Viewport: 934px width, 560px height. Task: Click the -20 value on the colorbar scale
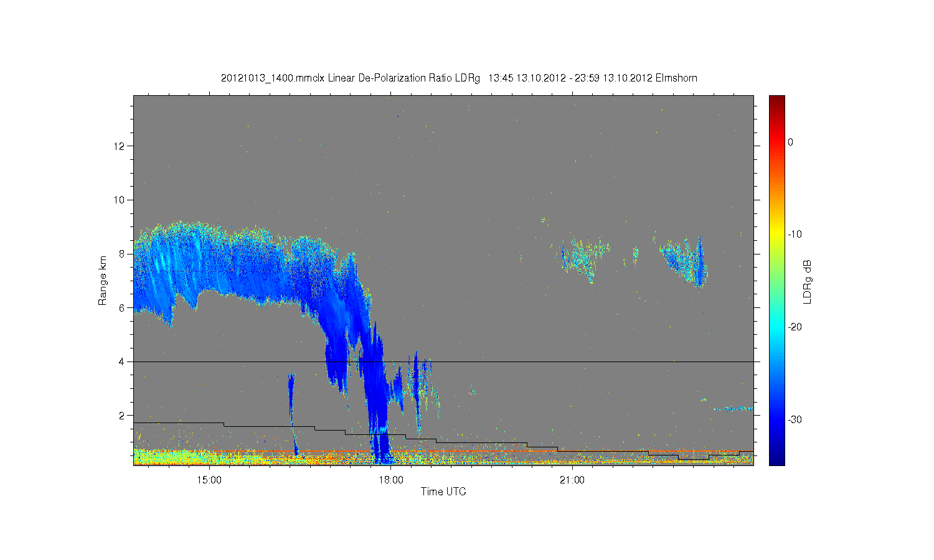(795, 327)
